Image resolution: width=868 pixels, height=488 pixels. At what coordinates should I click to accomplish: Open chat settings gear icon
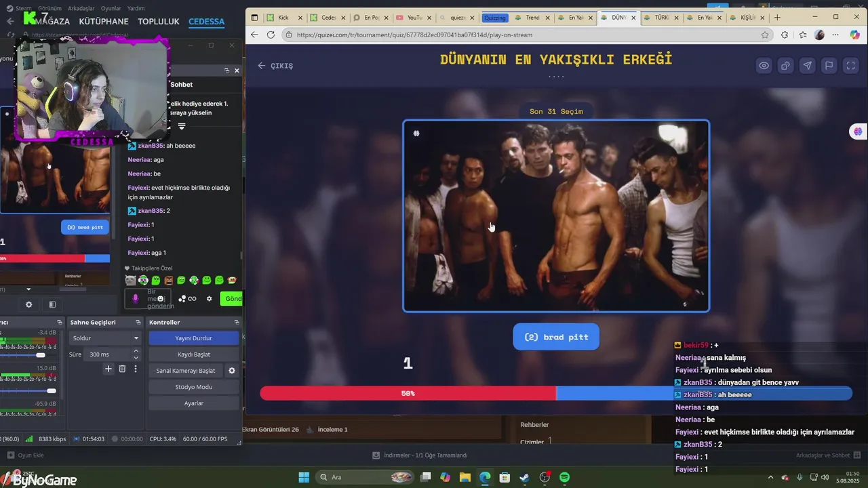(x=209, y=299)
